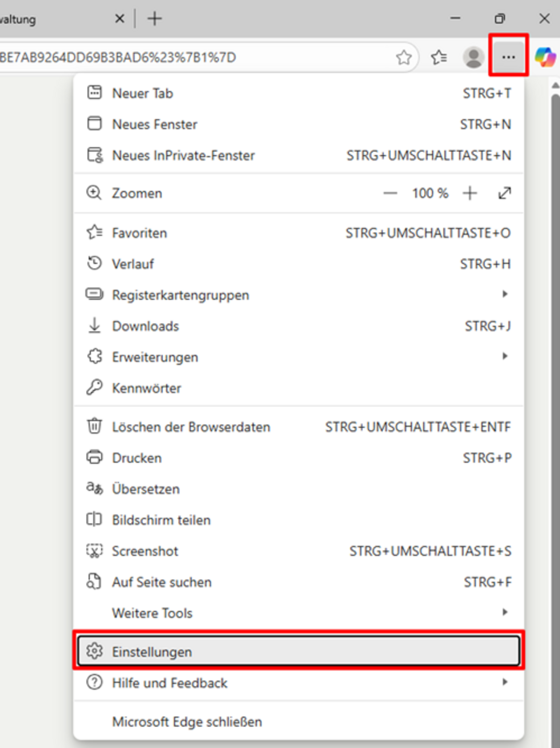
Task: Zoom in using the plus button
Action: coord(470,193)
